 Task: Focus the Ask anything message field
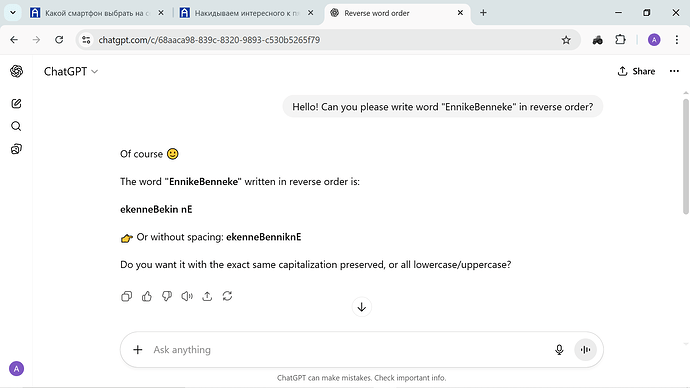pos(348,350)
